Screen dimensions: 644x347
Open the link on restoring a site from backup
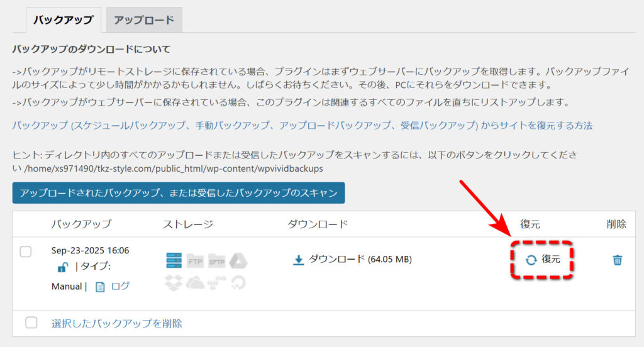[x=302, y=125]
